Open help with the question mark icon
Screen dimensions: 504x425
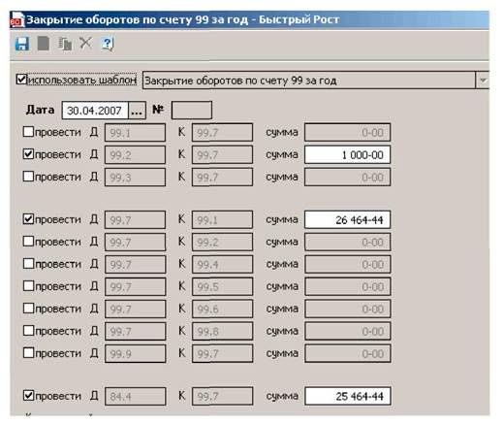[108, 44]
